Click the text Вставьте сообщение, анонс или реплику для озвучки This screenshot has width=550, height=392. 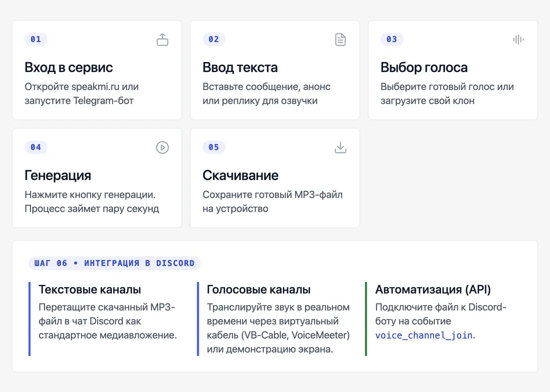pos(266,94)
